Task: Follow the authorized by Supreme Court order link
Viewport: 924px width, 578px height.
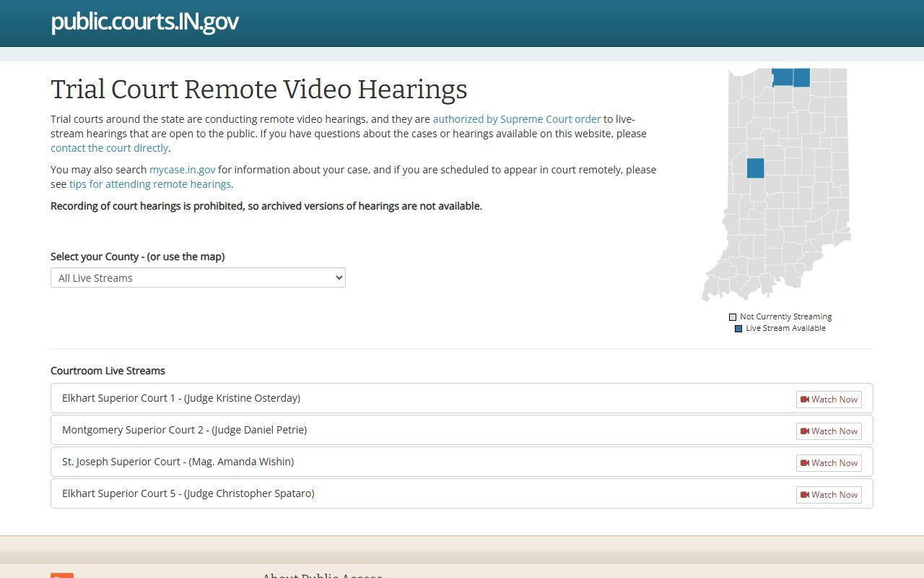Action: pyautogui.click(x=517, y=119)
